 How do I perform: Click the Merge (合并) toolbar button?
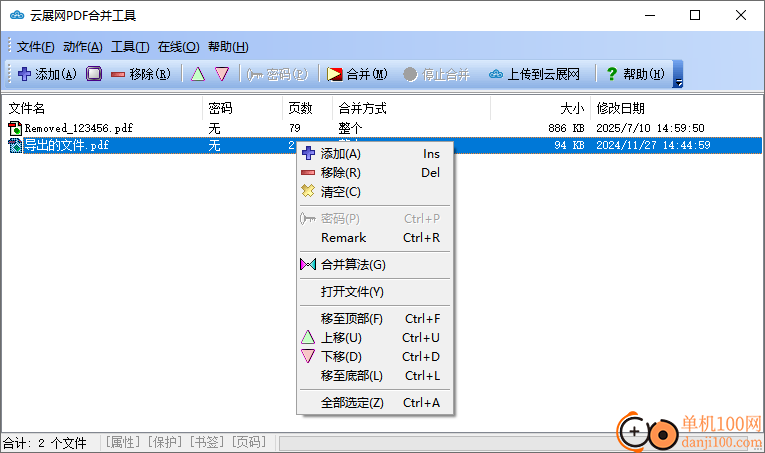357,74
